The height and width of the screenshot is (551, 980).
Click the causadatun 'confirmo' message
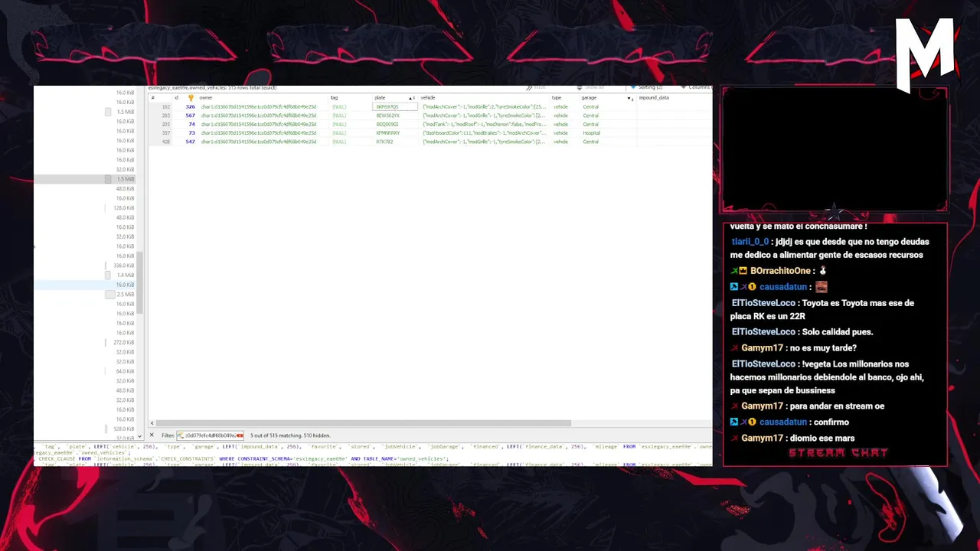[789, 422]
